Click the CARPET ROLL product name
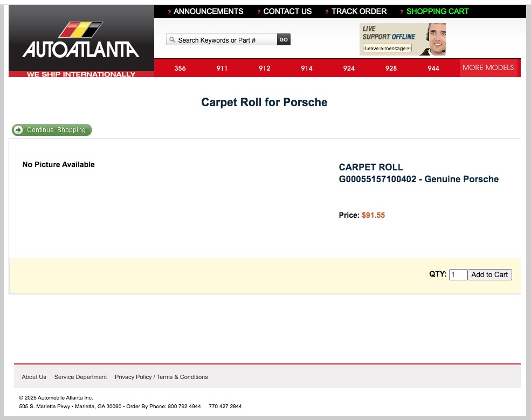This screenshot has width=531, height=420. coord(371,167)
